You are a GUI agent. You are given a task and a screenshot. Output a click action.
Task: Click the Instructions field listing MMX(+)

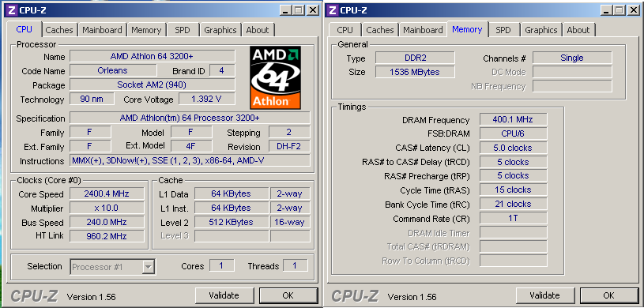(x=190, y=160)
